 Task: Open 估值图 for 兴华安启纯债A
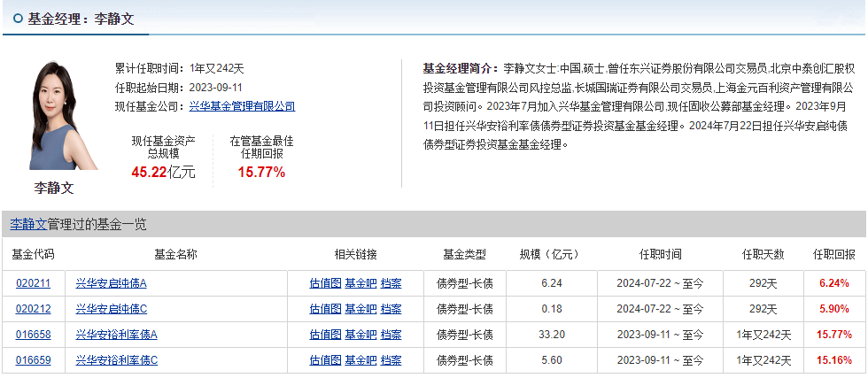[x=326, y=283]
